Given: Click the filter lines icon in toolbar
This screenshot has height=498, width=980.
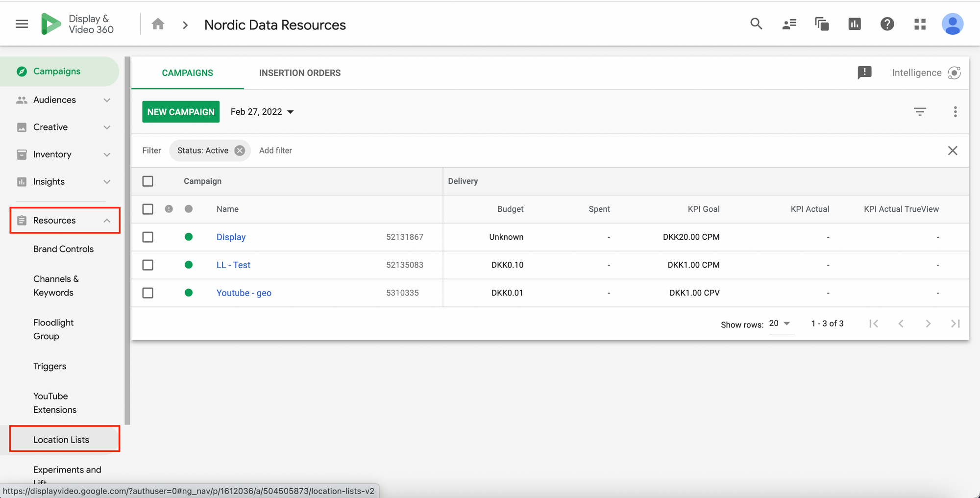Looking at the screenshot, I should (x=920, y=112).
